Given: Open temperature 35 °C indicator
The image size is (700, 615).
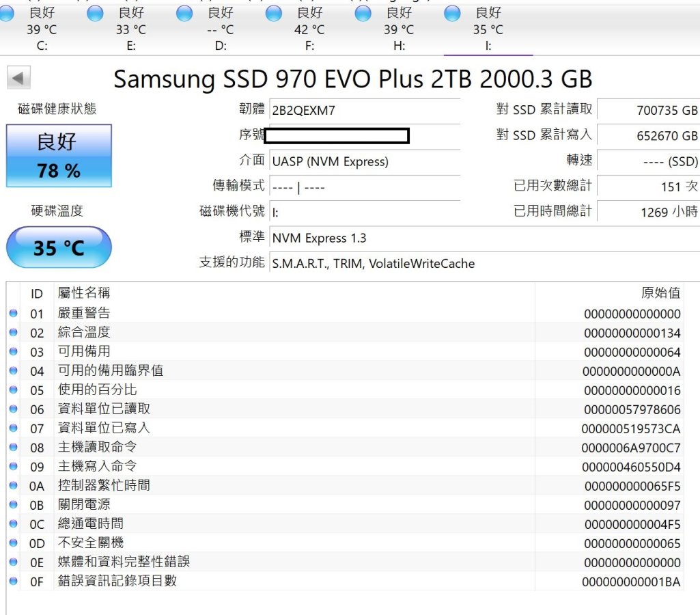Looking at the screenshot, I should coord(59,247).
